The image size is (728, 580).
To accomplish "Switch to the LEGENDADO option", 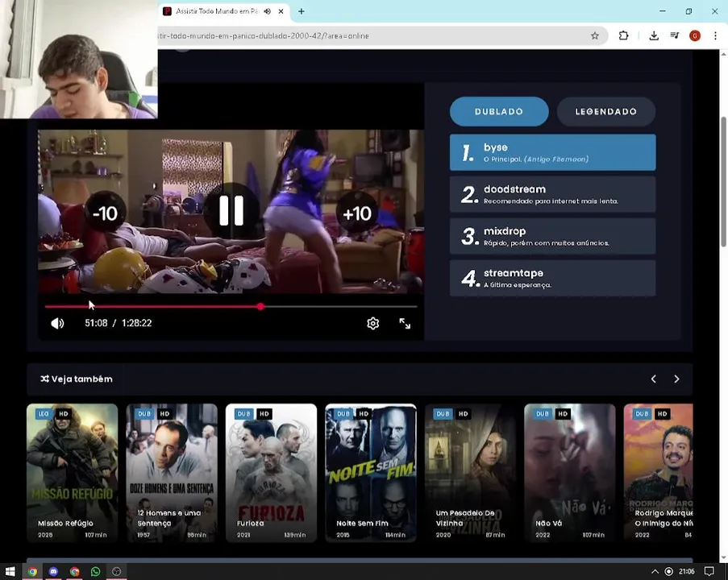I will point(606,111).
